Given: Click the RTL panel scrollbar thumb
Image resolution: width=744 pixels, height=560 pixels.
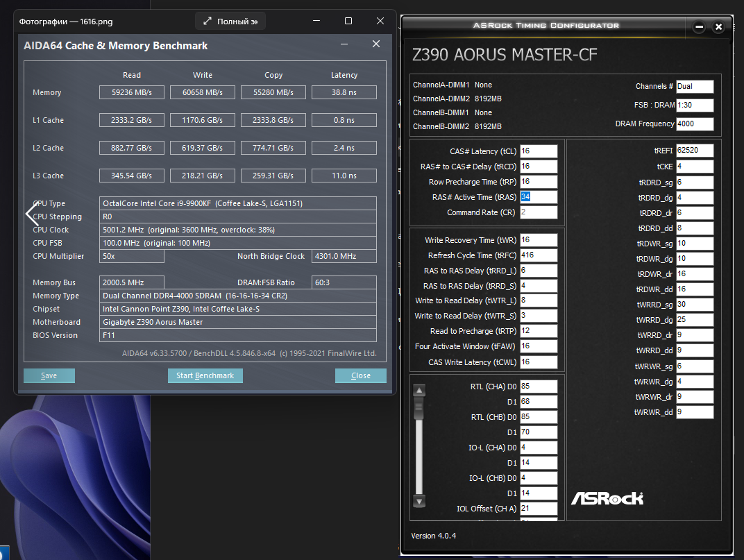Looking at the screenshot, I should pyautogui.click(x=419, y=409).
